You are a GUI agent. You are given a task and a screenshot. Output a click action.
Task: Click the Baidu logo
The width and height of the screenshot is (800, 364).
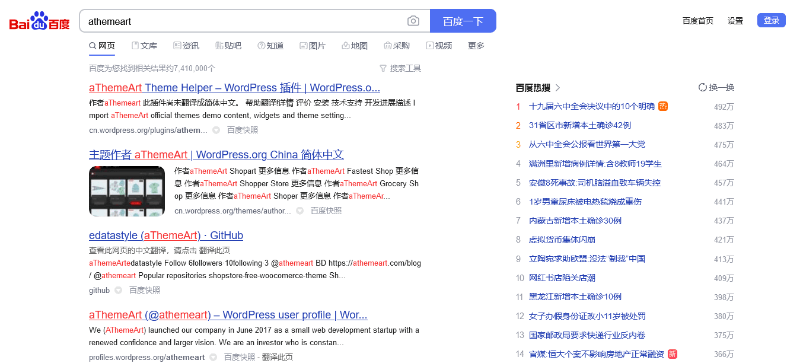pyautogui.click(x=39, y=21)
